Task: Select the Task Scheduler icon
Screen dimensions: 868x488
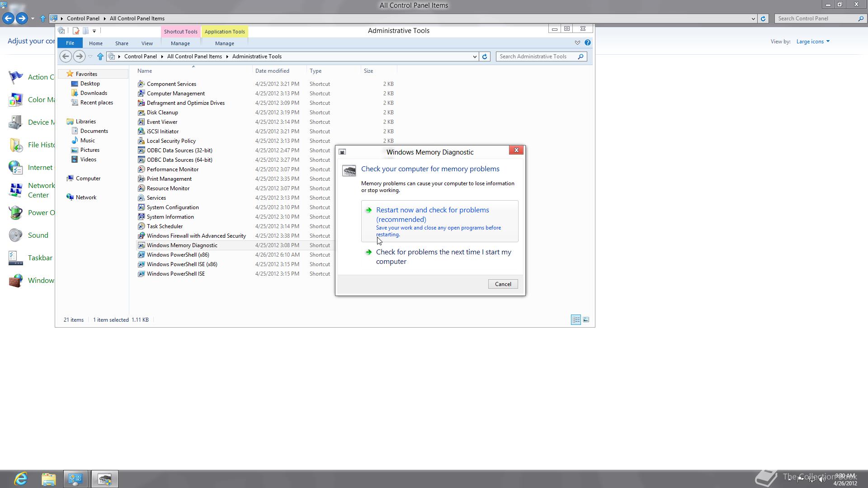Action: pos(141,226)
